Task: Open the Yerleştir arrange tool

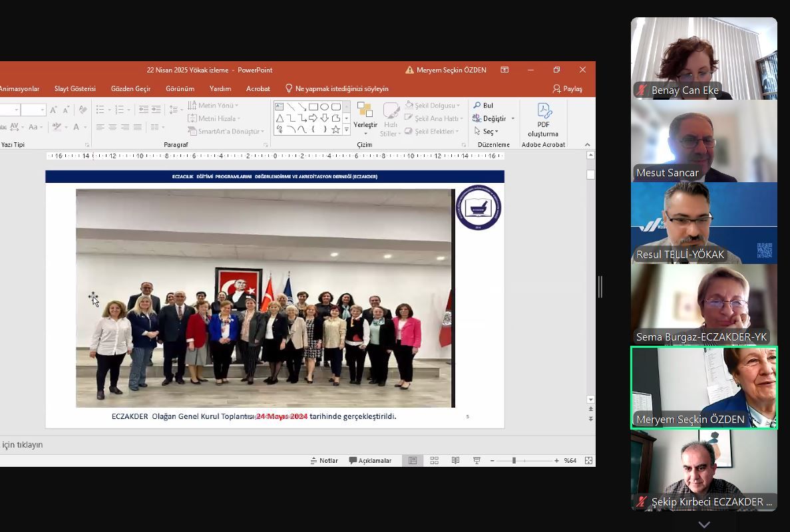Action: (x=365, y=118)
